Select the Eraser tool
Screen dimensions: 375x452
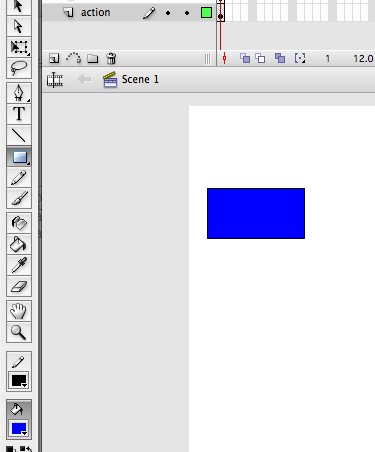[19, 286]
